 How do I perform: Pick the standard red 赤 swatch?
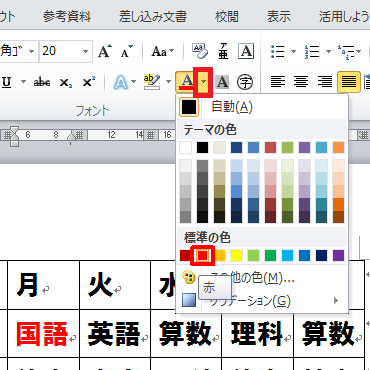(x=202, y=255)
